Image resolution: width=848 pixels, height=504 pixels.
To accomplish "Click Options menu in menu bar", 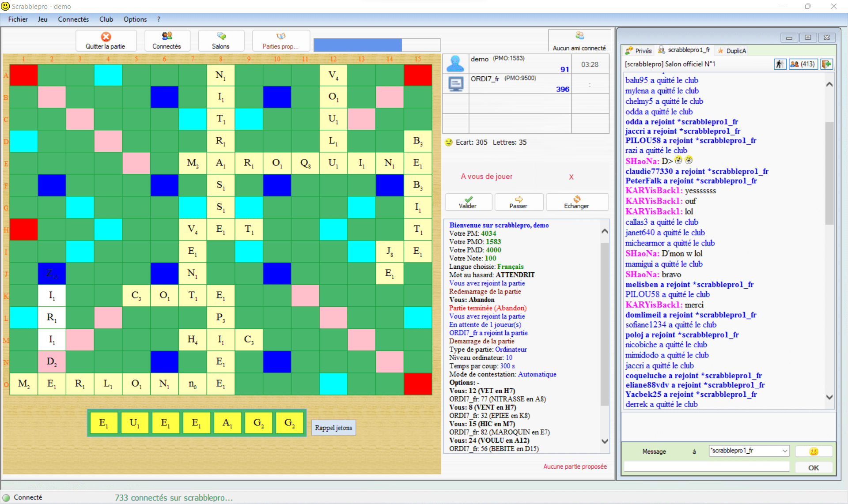I will point(134,19).
